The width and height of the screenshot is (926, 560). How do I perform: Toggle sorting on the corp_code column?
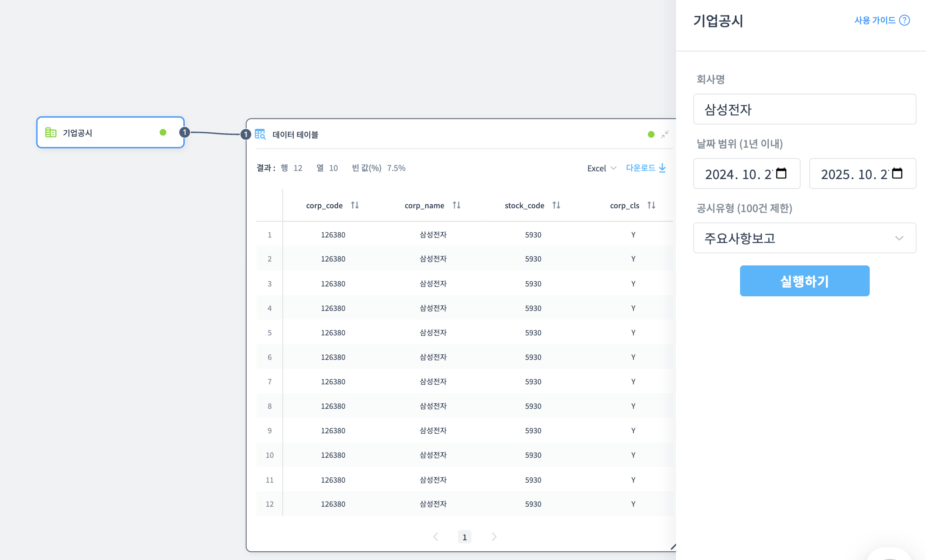pos(355,205)
